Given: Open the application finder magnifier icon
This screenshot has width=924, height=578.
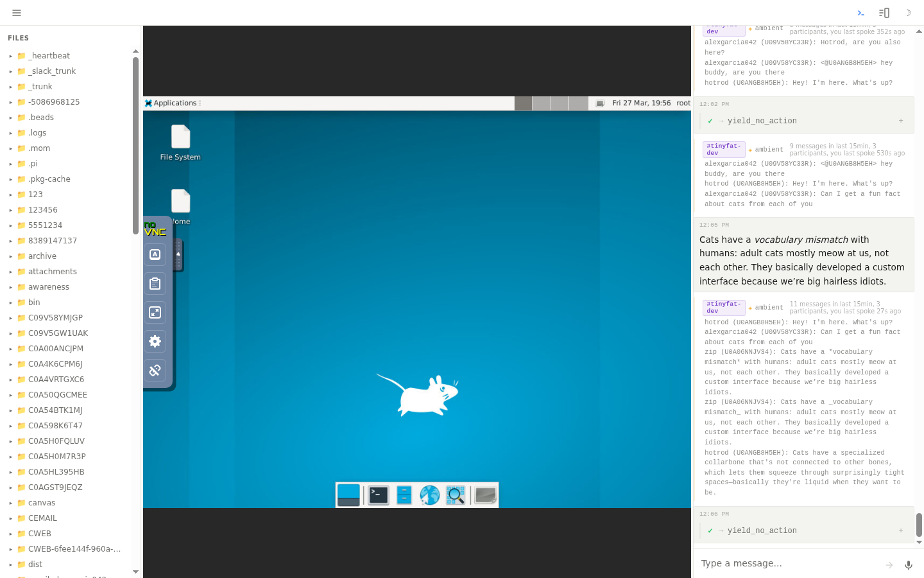Looking at the screenshot, I should point(456,495).
